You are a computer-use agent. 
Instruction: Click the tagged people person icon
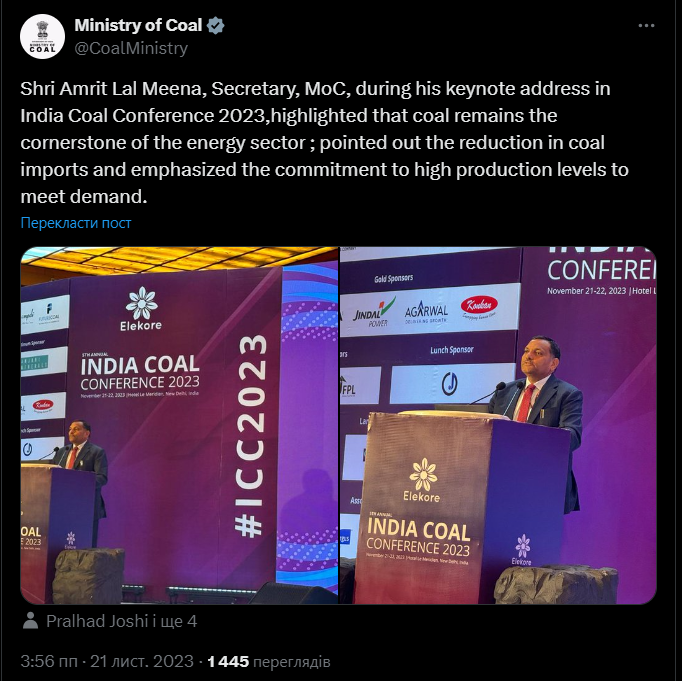click(x=30, y=621)
